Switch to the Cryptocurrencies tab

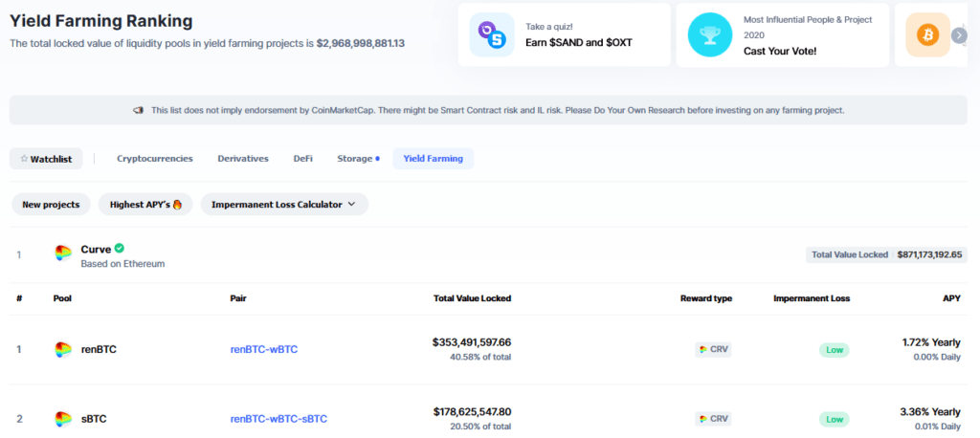point(155,159)
